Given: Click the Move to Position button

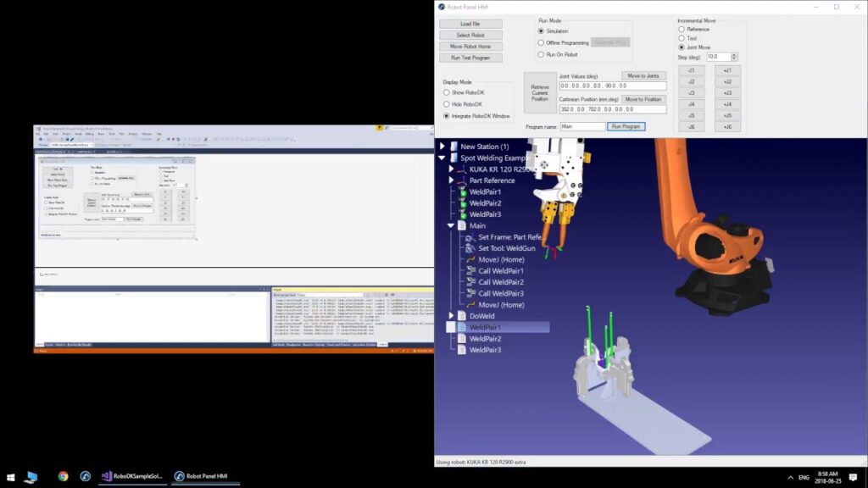Looking at the screenshot, I should tap(643, 99).
